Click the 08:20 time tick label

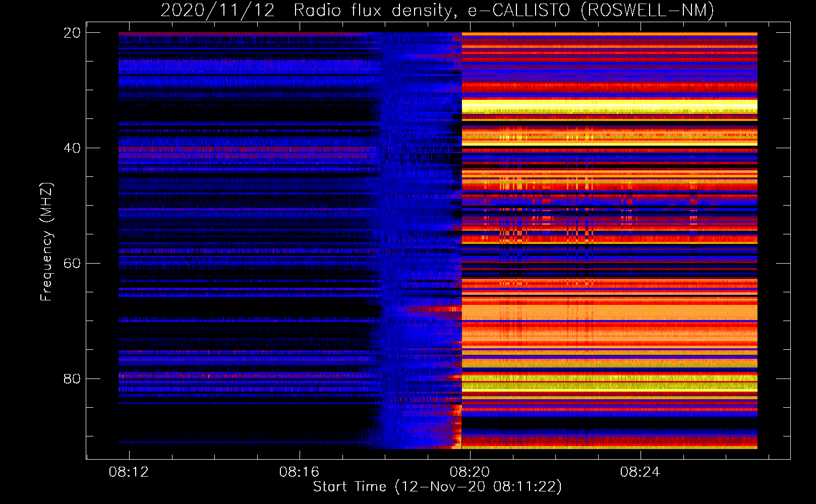pos(470,472)
